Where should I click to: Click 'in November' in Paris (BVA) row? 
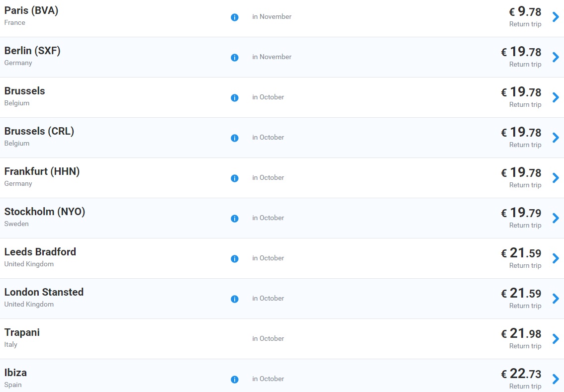[x=272, y=17]
